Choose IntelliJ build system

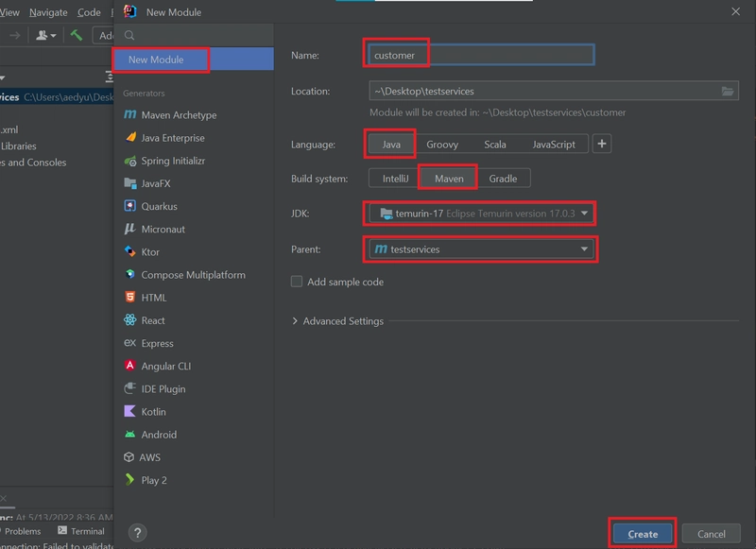pos(395,179)
